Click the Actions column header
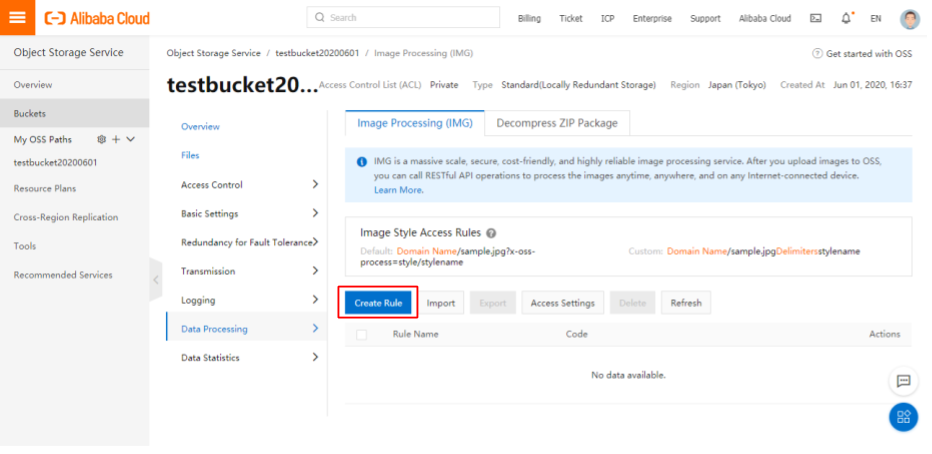This screenshot has height=454, width=932. point(884,334)
